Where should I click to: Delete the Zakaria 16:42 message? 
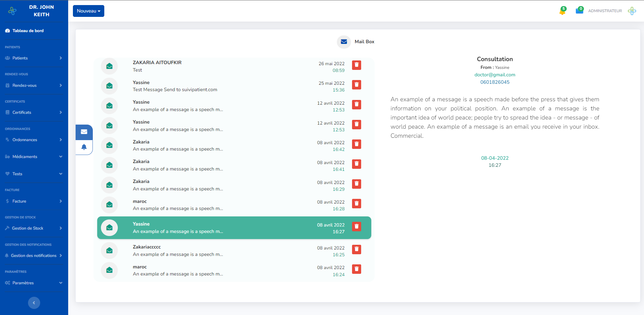click(x=356, y=144)
